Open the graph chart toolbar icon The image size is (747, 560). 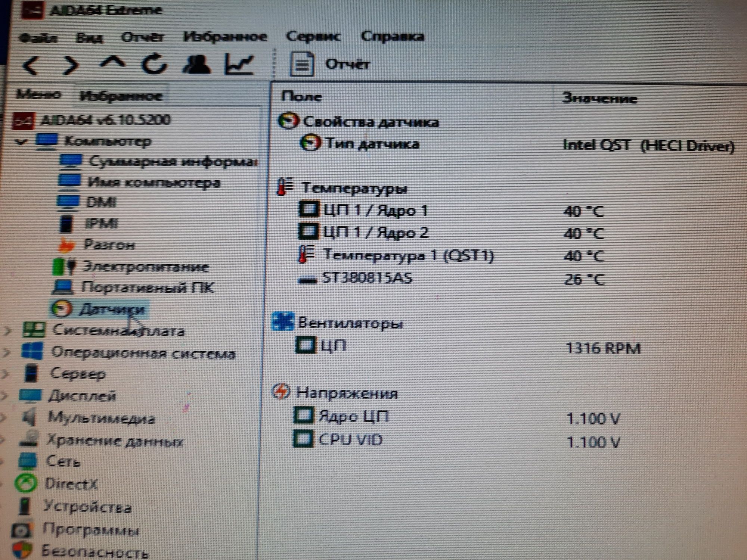click(239, 64)
